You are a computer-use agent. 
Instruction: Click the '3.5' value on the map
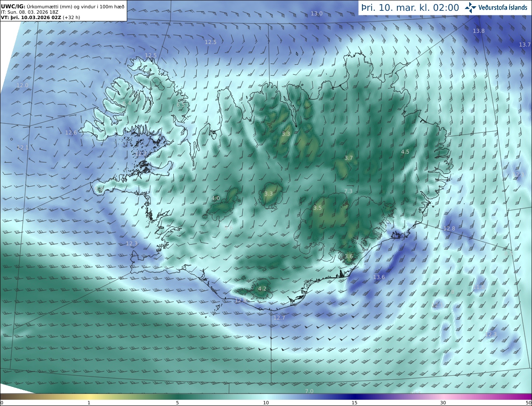coord(318,208)
